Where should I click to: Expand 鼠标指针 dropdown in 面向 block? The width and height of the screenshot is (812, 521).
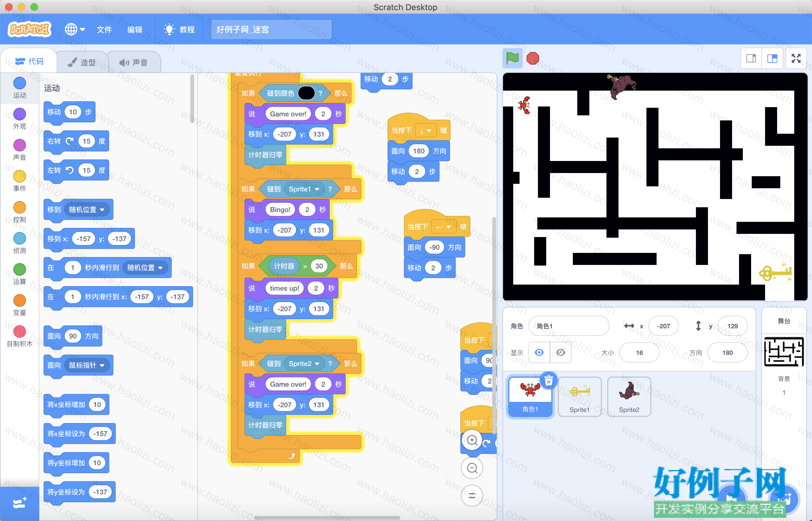click(87, 365)
